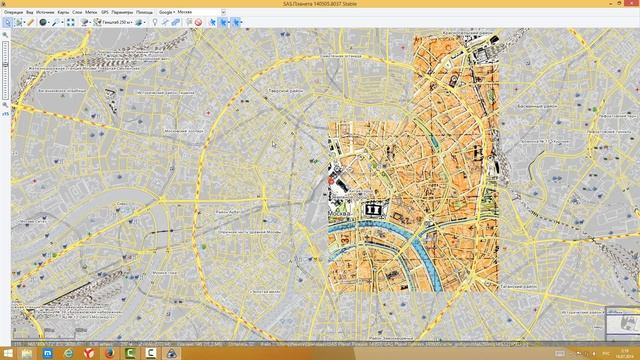Click the Москва search input field

click(198, 12)
